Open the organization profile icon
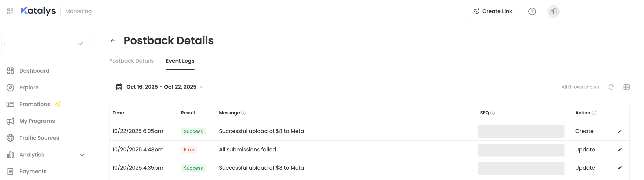644x180 pixels. [x=553, y=11]
